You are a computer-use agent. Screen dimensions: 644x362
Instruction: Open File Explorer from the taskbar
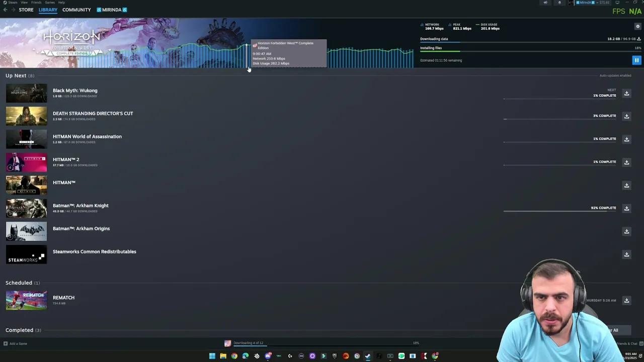[223, 356]
